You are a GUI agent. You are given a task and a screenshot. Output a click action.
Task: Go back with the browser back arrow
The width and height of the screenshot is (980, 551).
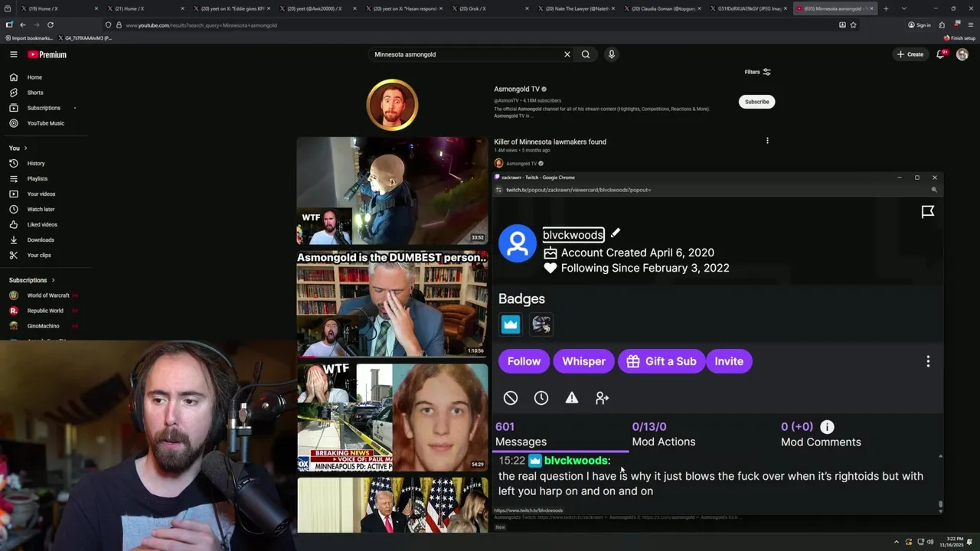[23, 24]
